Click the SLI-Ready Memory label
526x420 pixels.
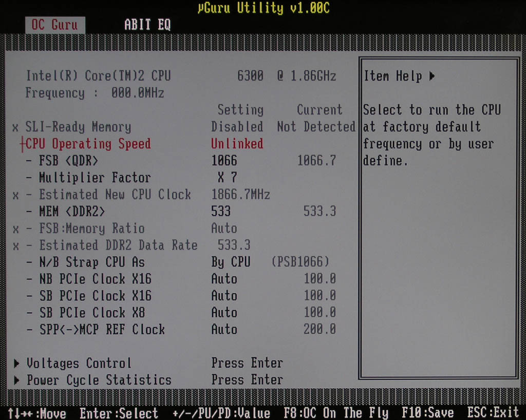79,127
